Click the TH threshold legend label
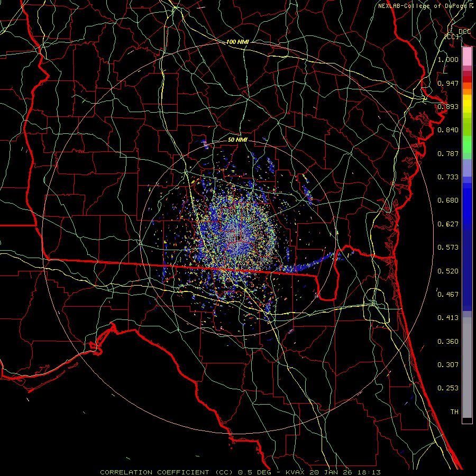Image resolution: width=476 pixels, height=476 pixels. click(454, 412)
